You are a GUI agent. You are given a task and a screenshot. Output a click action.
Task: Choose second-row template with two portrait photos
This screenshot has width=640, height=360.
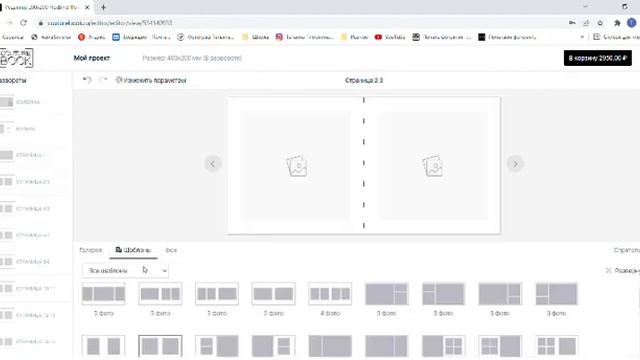[x=103, y=346]
